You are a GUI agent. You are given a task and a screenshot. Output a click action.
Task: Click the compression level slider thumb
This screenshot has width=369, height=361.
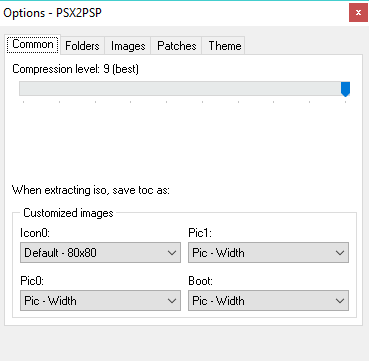click(345, 89)
